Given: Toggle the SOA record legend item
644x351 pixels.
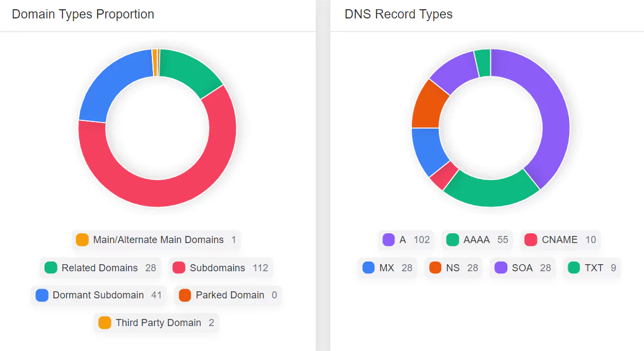Looking at the screenshot, I should click(x=522, y=267).
